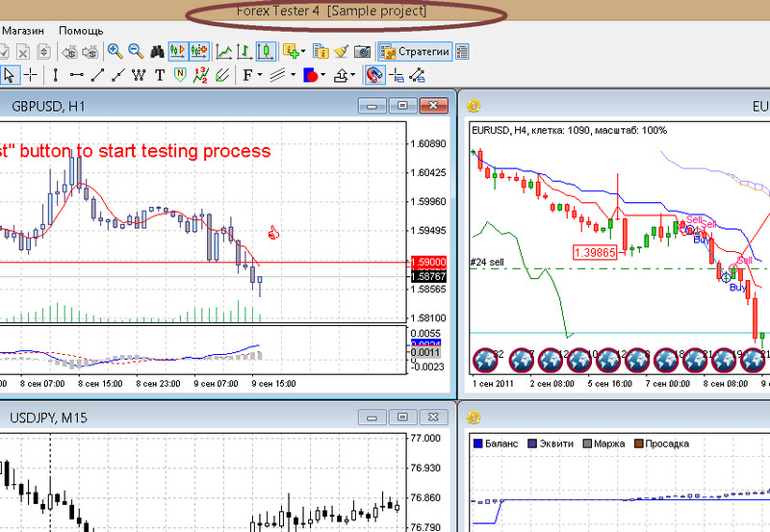The width and height of the screenshot is (770, 532).
Task: Click the delete order X icon
Action: pyautogui.click(x=22, y=51)
